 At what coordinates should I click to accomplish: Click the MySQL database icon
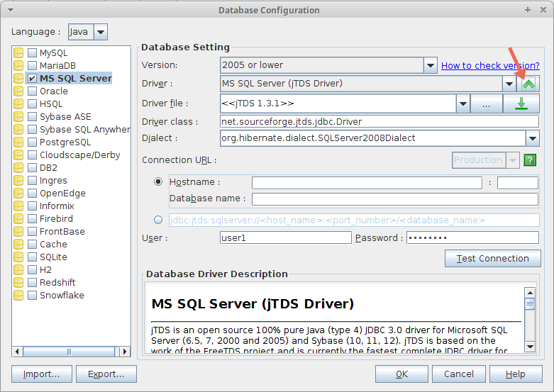pyautogui.click(x=18, y=53)
